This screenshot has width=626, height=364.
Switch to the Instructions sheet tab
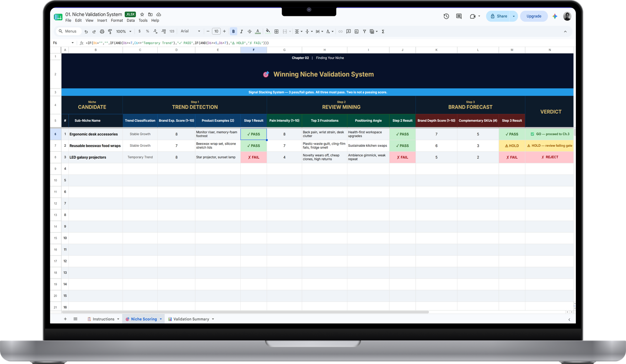[x=103, y=319]
